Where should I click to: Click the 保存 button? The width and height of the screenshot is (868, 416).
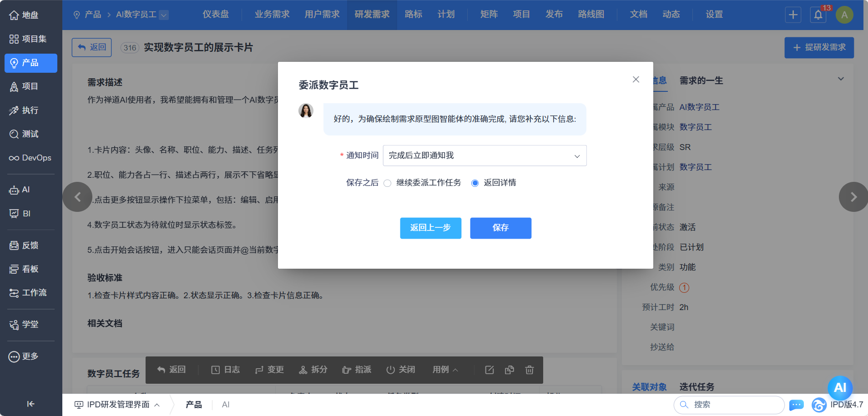[x=500, y=228]
